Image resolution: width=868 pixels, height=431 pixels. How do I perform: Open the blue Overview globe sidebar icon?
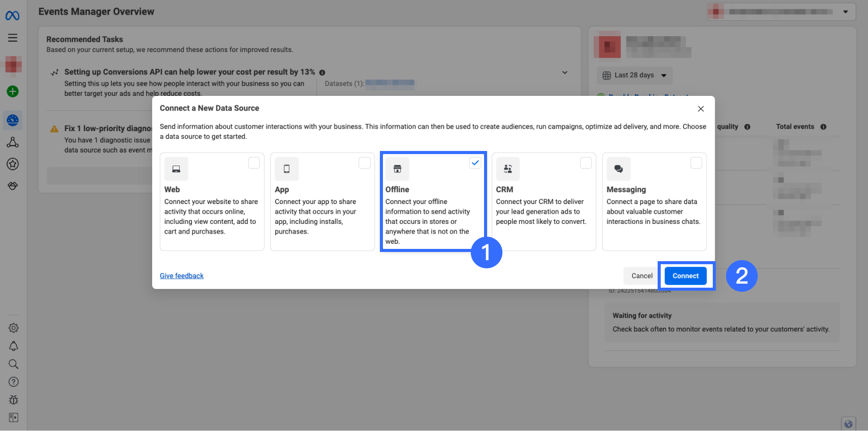click(13, 120)
